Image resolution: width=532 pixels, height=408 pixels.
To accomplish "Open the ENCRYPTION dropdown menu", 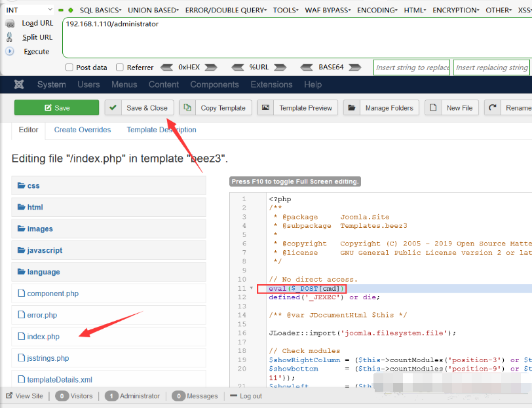I will coord(455,10).
